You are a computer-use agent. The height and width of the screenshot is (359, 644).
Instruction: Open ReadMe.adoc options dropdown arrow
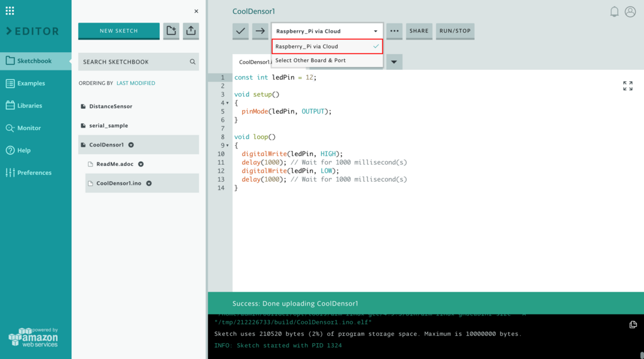pos(141,164)
